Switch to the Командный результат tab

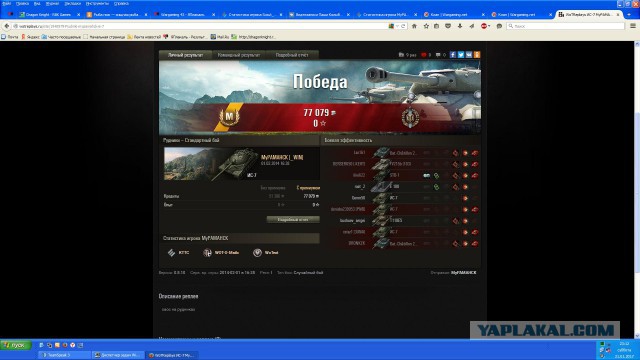pos(239,55)
